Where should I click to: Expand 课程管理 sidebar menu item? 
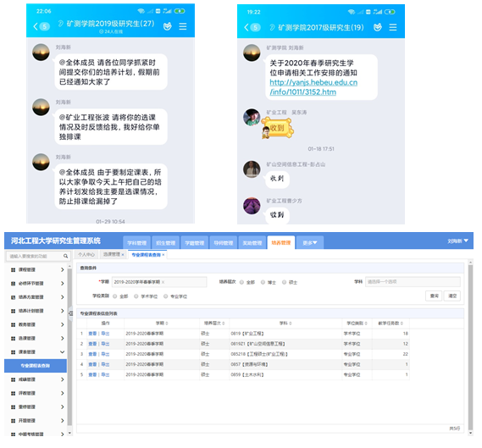37,269
